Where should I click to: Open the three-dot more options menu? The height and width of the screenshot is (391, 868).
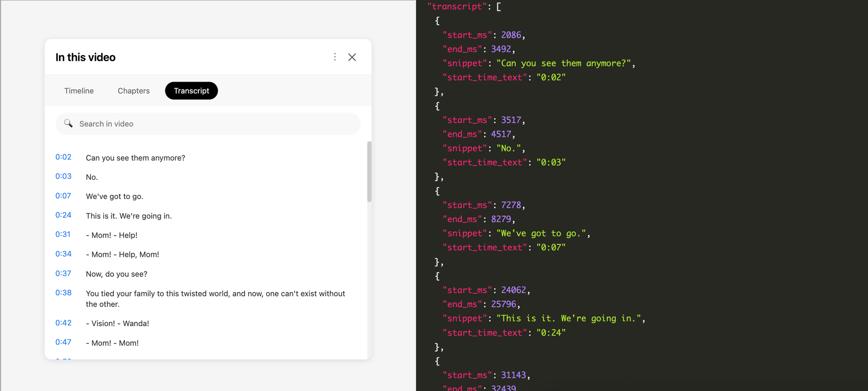(335, 57)
